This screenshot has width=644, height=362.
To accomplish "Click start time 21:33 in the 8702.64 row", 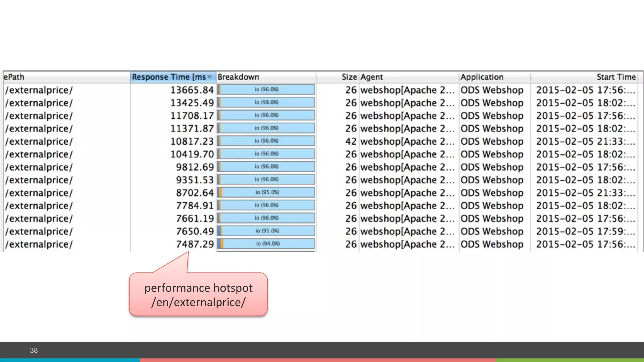I will tap(586, 193).
